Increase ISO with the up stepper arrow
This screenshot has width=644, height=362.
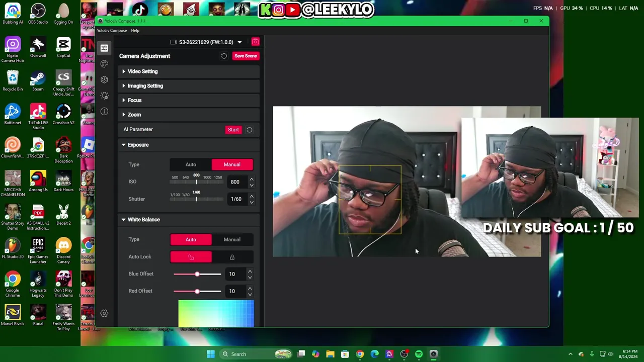pos(252,179)
